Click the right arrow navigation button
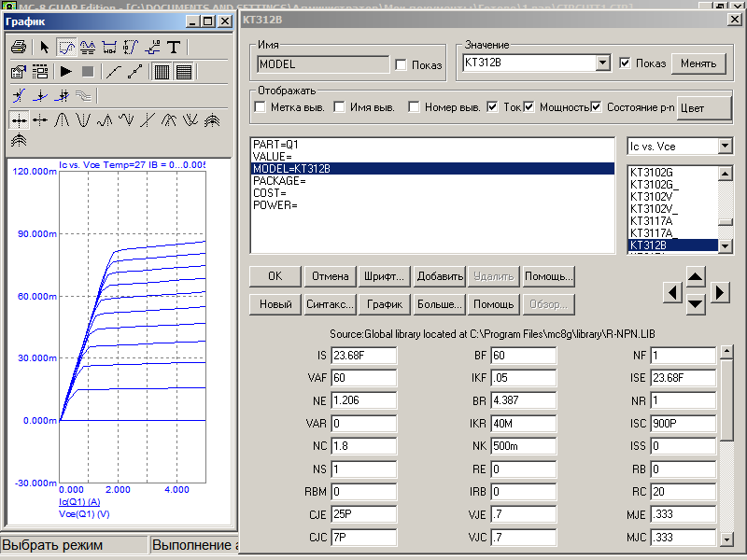 tap(719, 292)
